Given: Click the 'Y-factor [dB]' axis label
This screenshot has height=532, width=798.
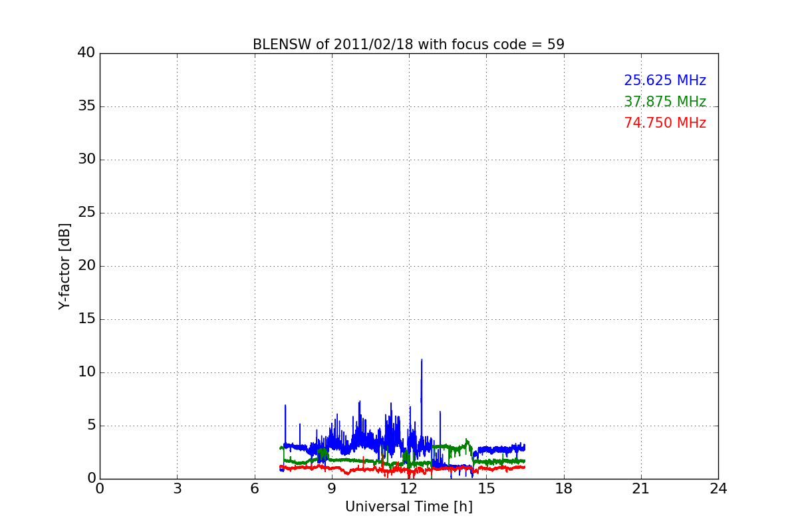Looking at the screenshot, I should click(x=65, y=266).
